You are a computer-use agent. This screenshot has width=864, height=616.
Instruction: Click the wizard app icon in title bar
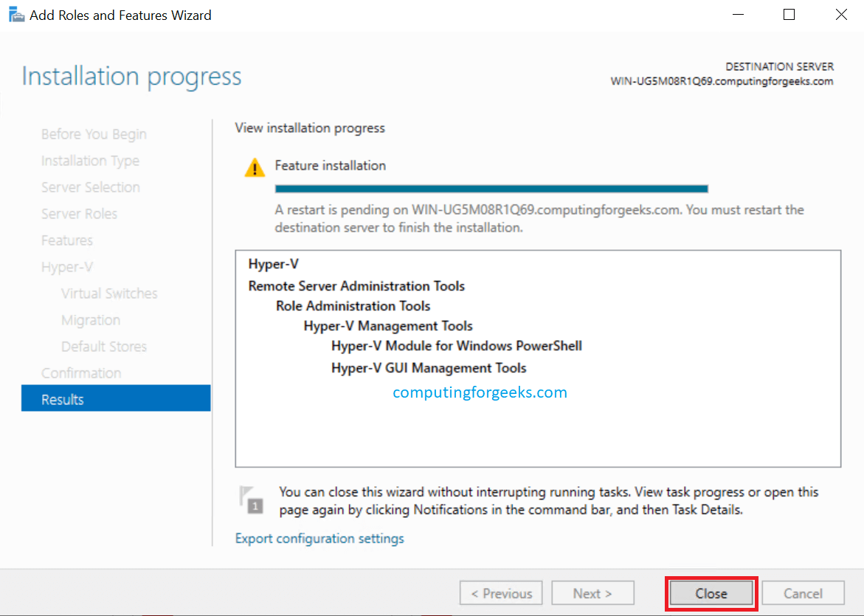[15, 15]
